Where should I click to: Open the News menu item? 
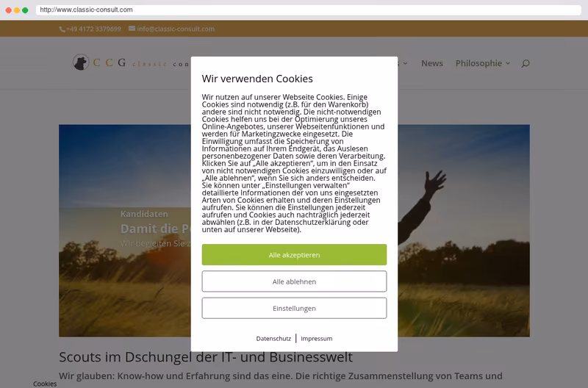[432, 63]
